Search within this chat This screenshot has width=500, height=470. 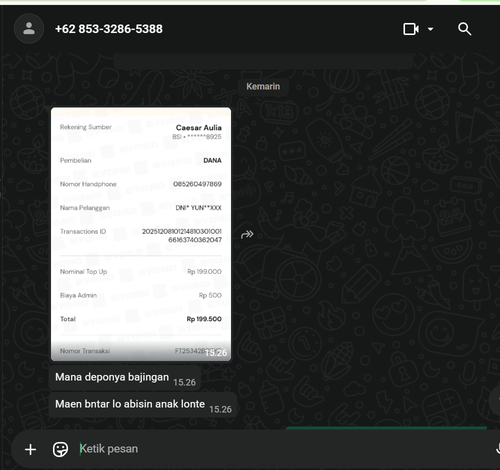(464, 29)
